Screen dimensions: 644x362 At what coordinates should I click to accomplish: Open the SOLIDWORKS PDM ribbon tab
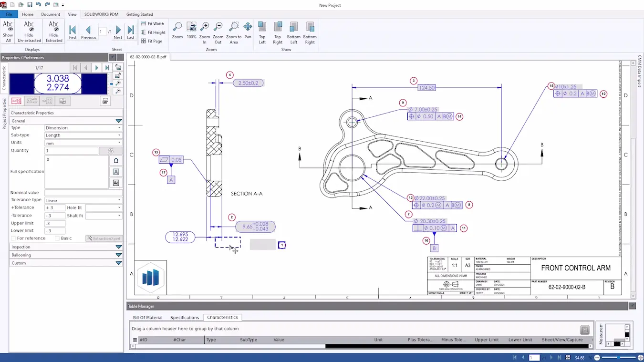pyautogui.click(x=101, y=14)
